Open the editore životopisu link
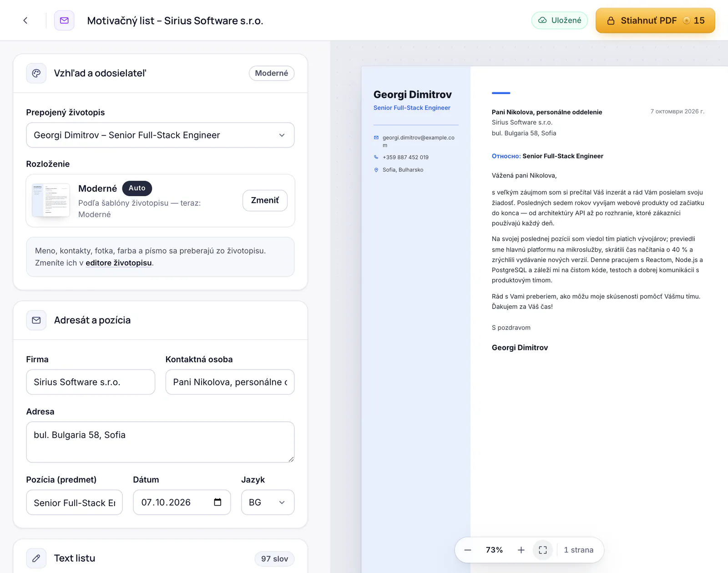This screenshot has width=728, height=573. point(119,263)
